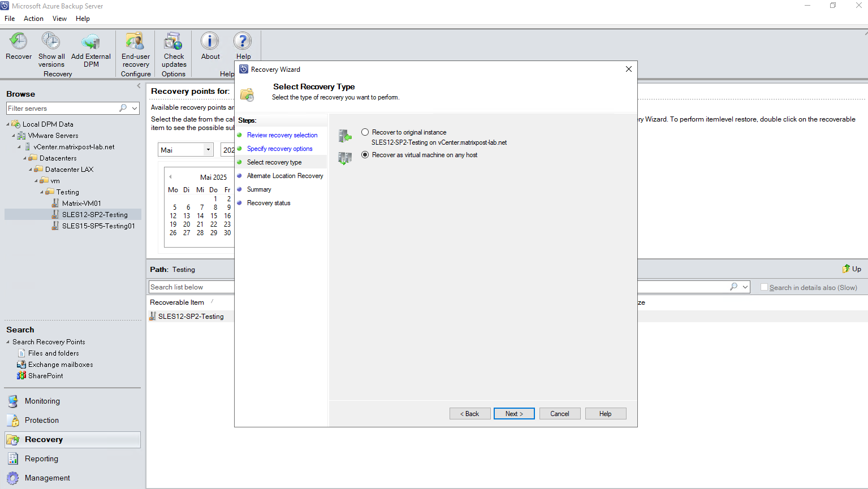Collapse the Datacenters node

tap(25, 158)
